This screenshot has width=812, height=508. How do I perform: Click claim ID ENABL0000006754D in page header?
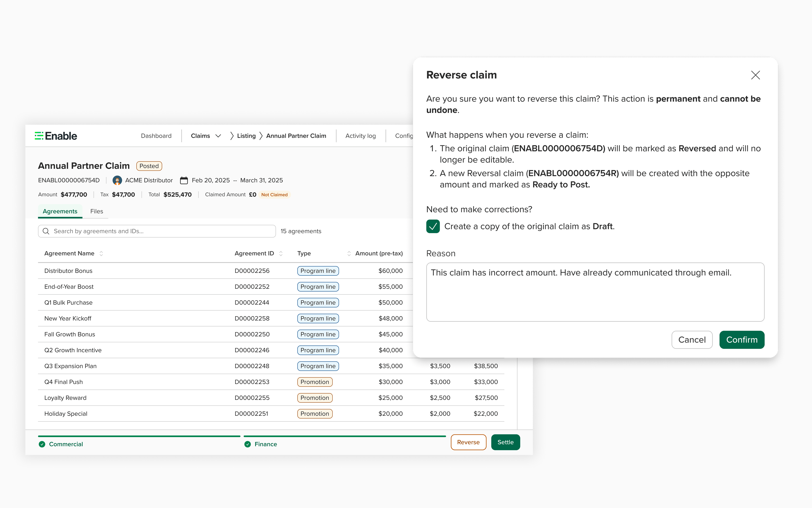tap(69, 180)
